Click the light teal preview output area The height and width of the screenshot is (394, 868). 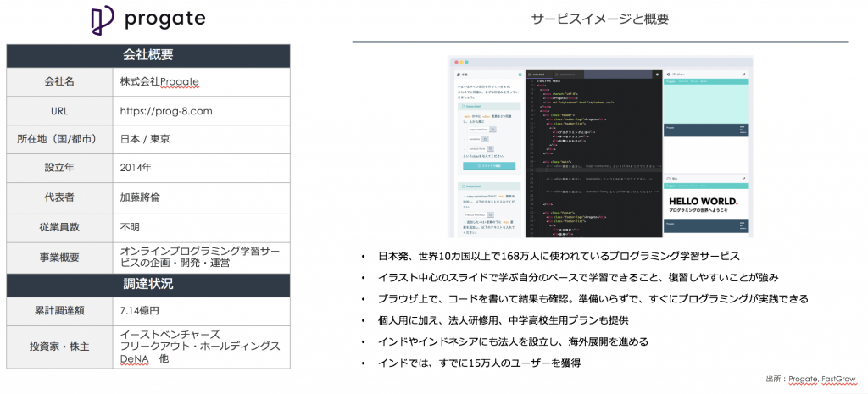706,104
